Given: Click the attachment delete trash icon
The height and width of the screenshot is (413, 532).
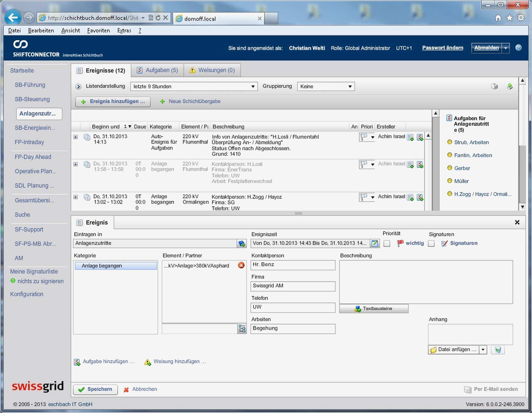Looking at the screenshot, I should (x=497, y=350).
